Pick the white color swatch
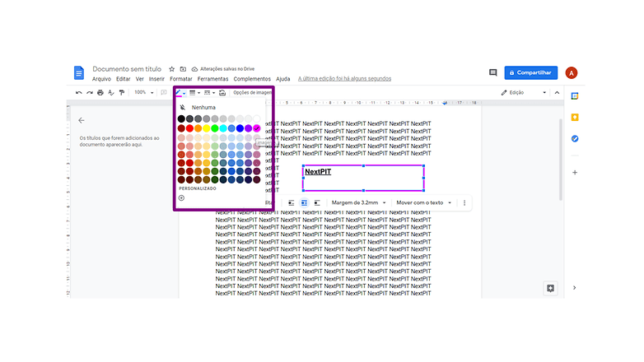This screenshot has width=644, height=362. [x=257, y=118]
